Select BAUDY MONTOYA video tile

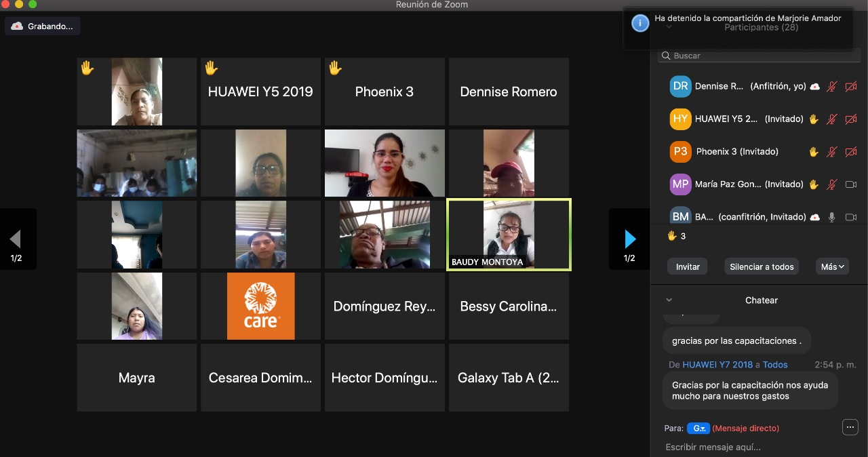pos(509,235)
